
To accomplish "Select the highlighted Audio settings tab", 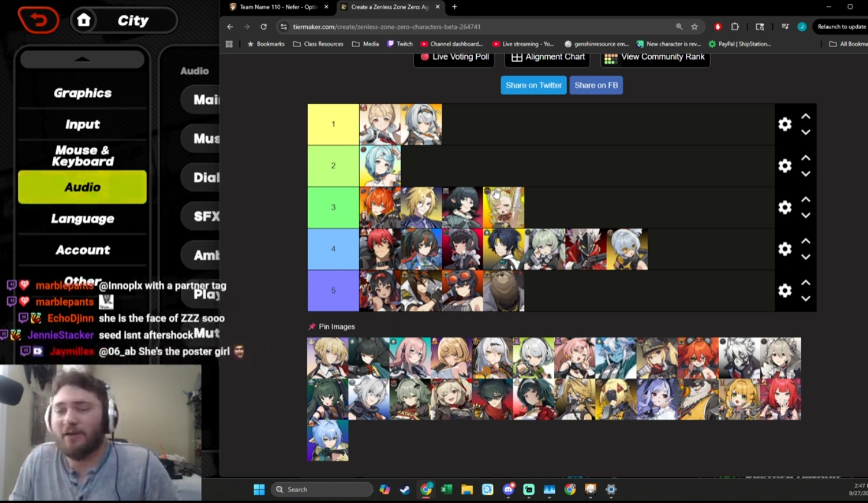I will point(83,187).
